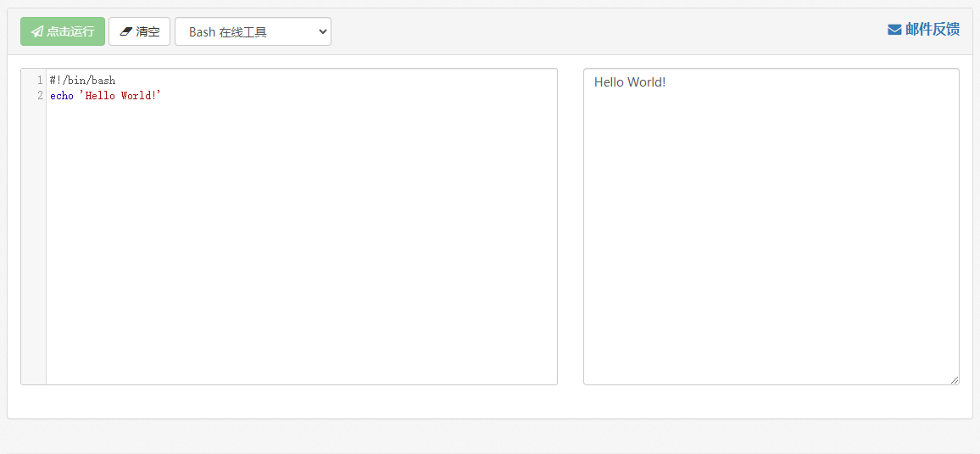Click the 'Hello World!' string in the code
Image resolution: width=980 pixels, height=454 pixels.
120,96
